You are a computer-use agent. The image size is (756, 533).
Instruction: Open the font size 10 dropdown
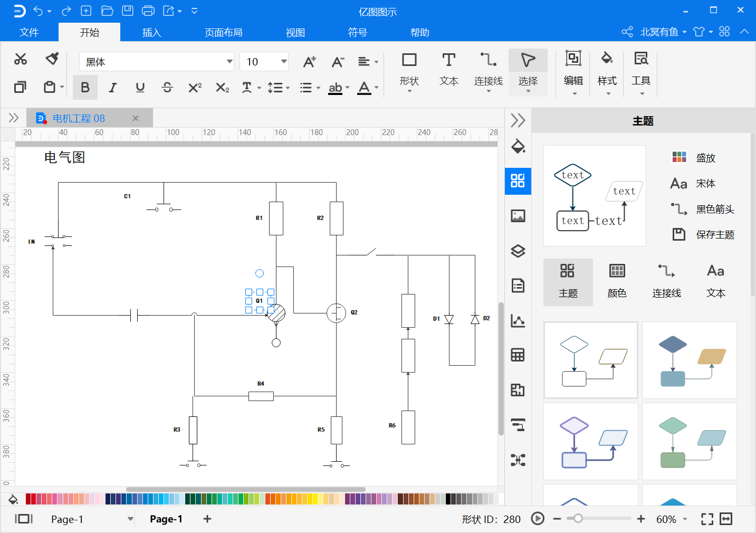[x=284, y=61]
